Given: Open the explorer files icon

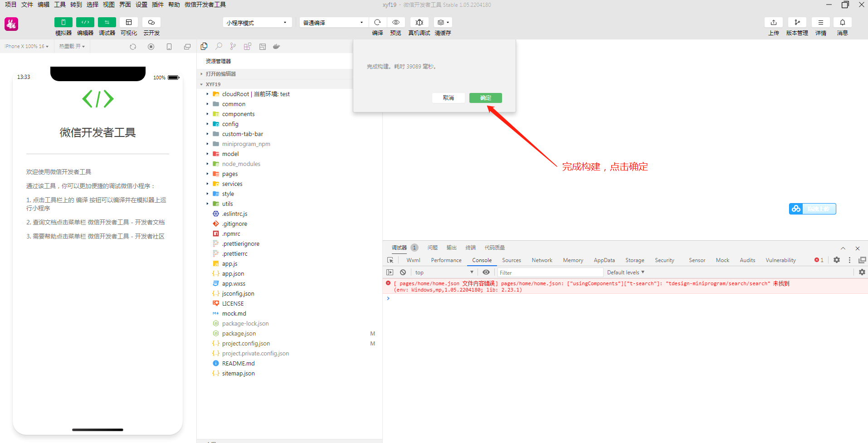Looking at the screenshot, I should pos(204,46).
